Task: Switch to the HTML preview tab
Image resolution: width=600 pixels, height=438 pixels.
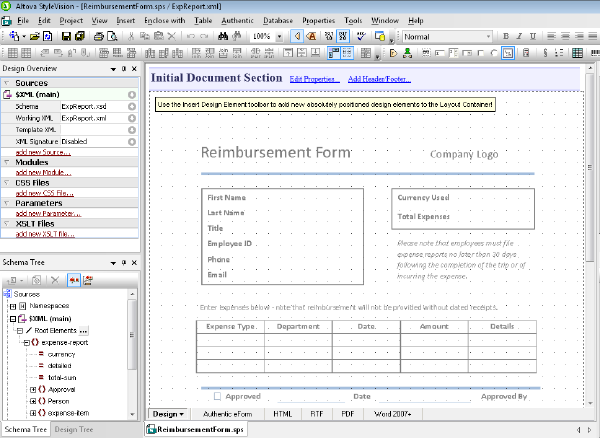Action: (x=282, y=413)
